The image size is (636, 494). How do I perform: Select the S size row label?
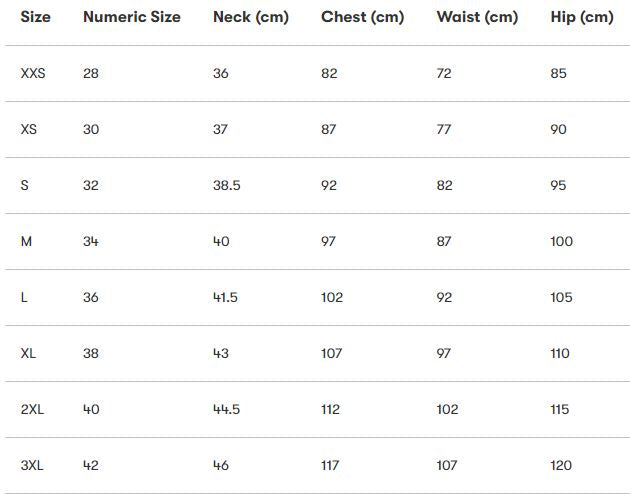[25, 185]
